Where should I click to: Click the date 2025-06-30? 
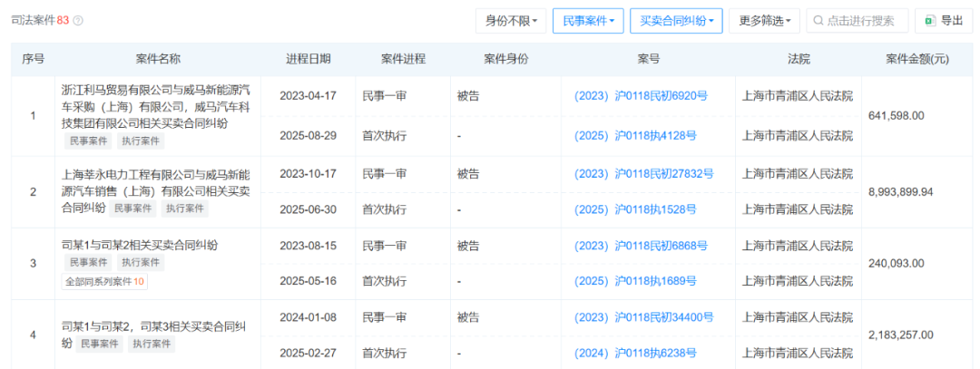(309, 210)
